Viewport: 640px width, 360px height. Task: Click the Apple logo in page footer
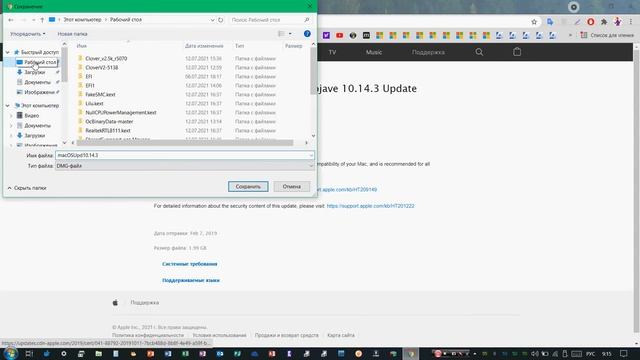pyautogui.click(x=115, y=302)
